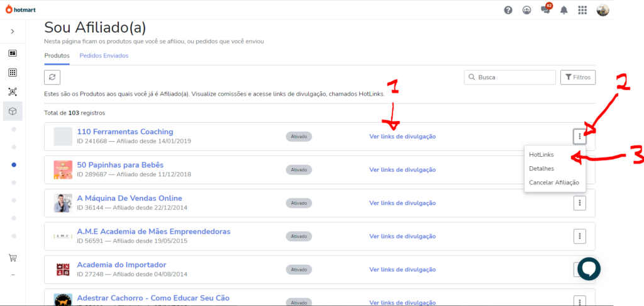Viewport: 644px width, 306px height.
Task: Open the help question mark icon
Action: click(x=508, y=10)
